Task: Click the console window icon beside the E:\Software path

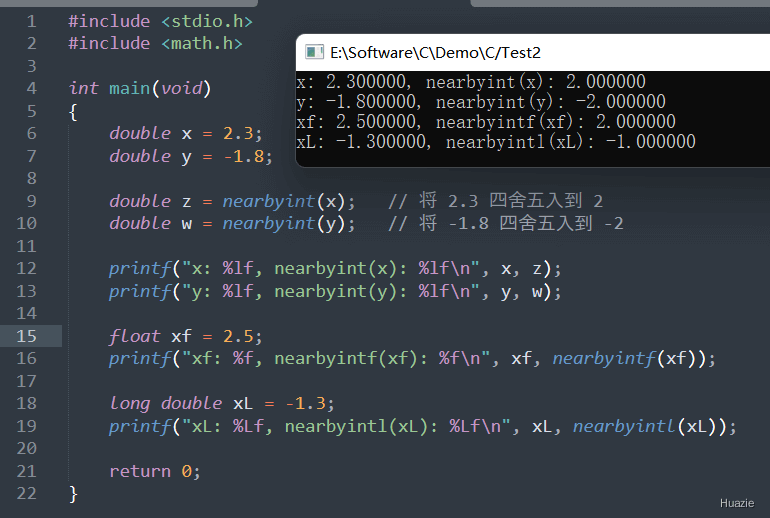Action: (314, 52)
